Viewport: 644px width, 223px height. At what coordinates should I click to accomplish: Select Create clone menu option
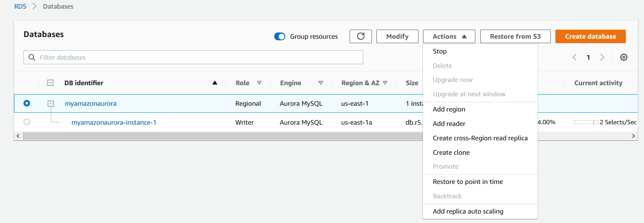(x=451, y=152)
